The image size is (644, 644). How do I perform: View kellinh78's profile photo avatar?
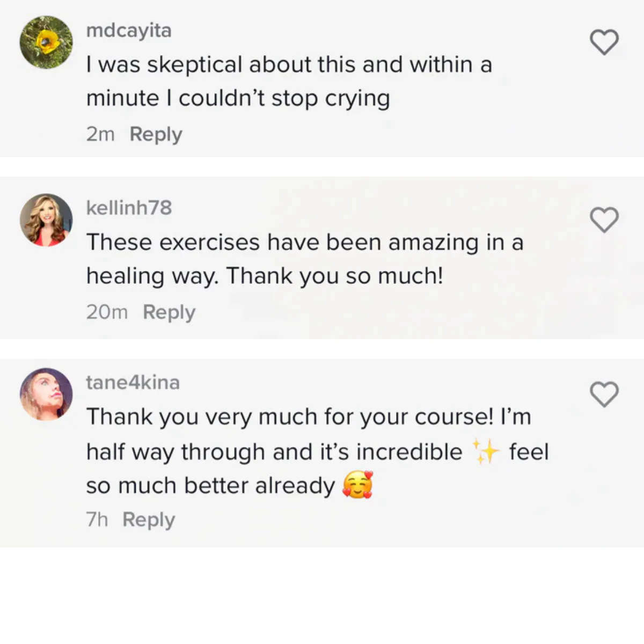(x=46, y=220)
